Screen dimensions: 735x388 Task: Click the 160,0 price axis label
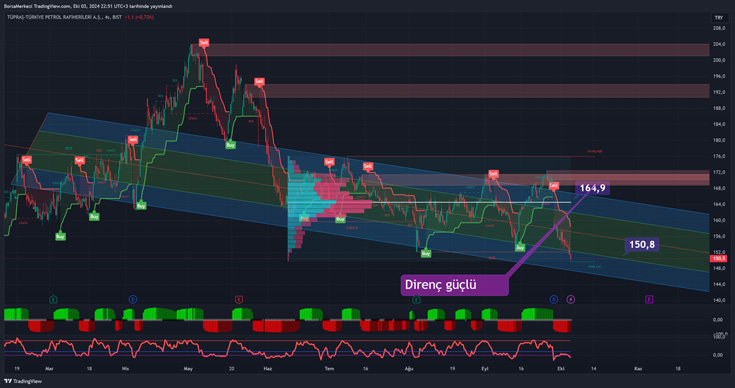point(719,220)
